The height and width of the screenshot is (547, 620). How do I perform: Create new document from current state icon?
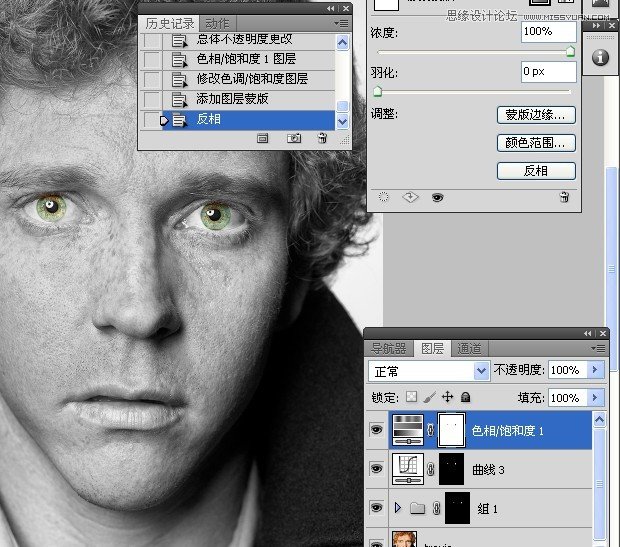point(263,138)
